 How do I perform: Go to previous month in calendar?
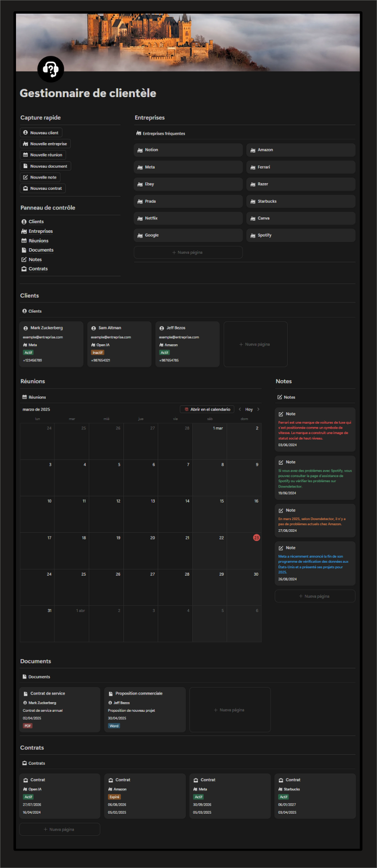click(239, 409)
